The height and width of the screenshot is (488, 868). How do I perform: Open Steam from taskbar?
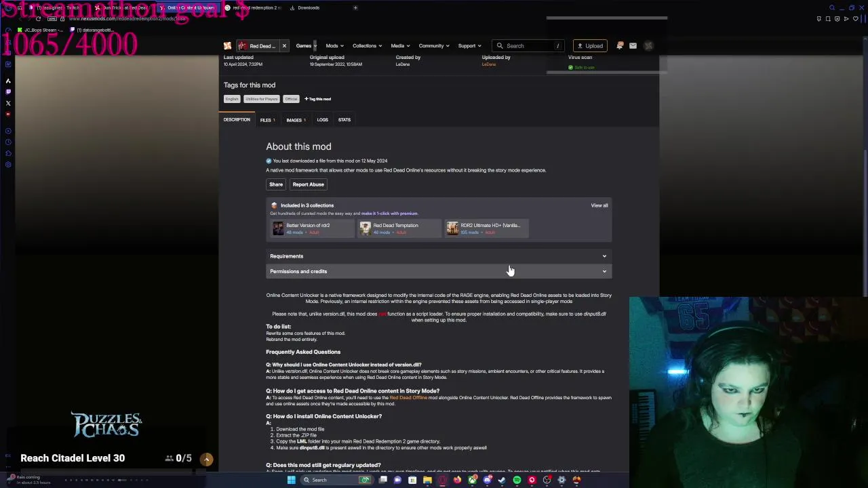click(502, 480)
